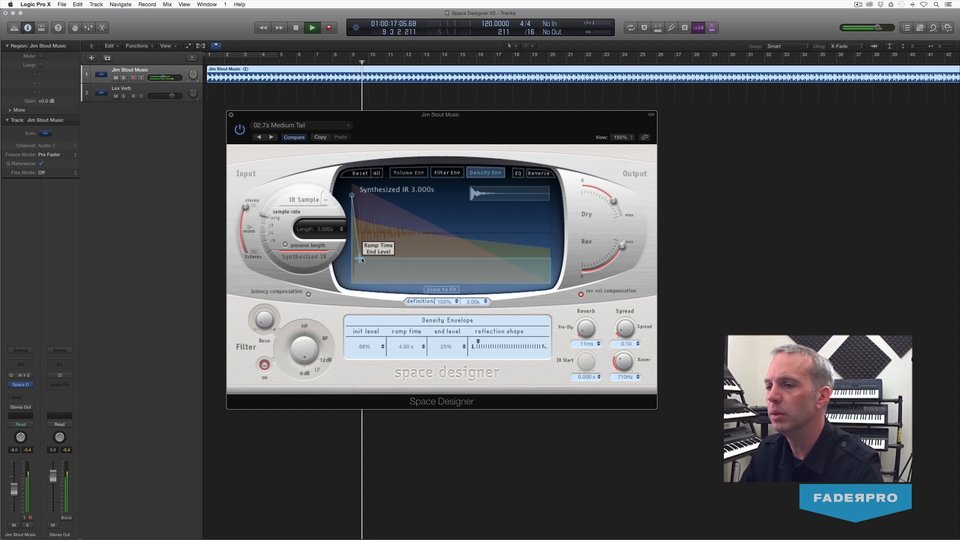The image size is (960, 540).
Task: Click the Fast Forward transport button
Action: 279,28
